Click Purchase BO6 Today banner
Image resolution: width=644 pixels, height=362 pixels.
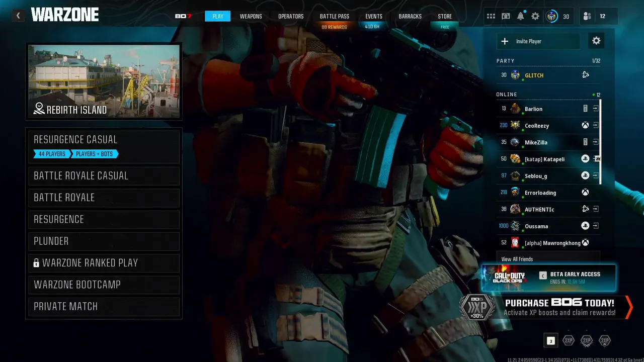(x=545, y=307)
